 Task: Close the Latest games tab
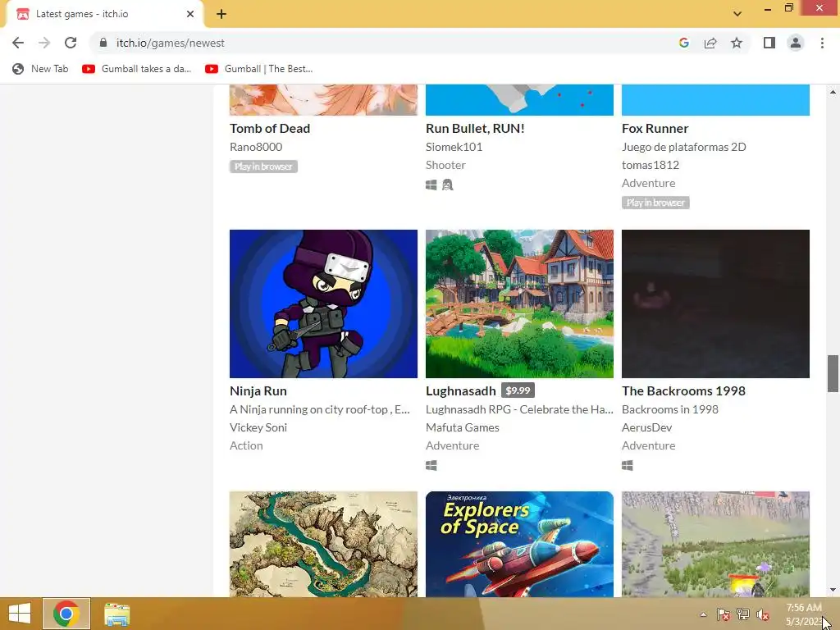(x=190, y=14)
